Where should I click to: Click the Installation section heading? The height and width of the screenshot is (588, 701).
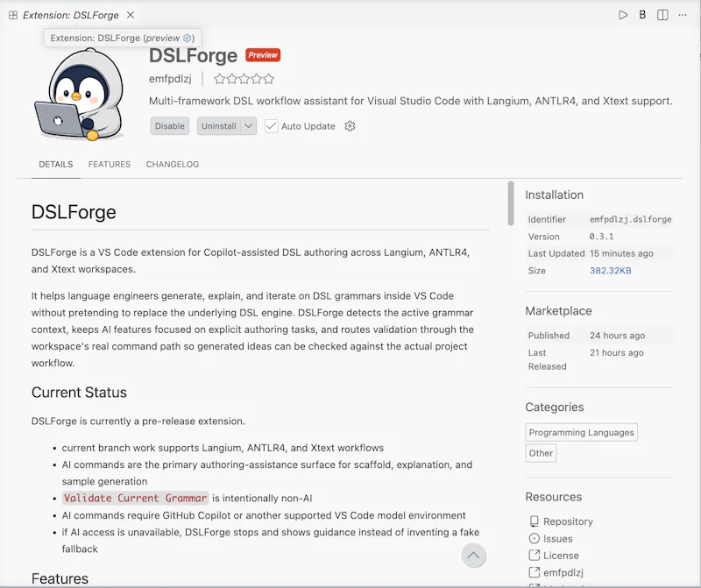coord(555,195)
